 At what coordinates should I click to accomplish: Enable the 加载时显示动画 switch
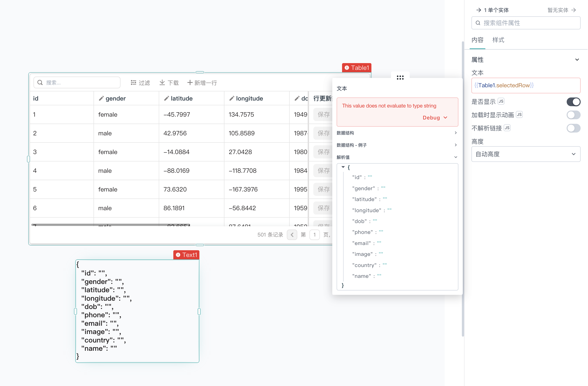tap(573, 115)
